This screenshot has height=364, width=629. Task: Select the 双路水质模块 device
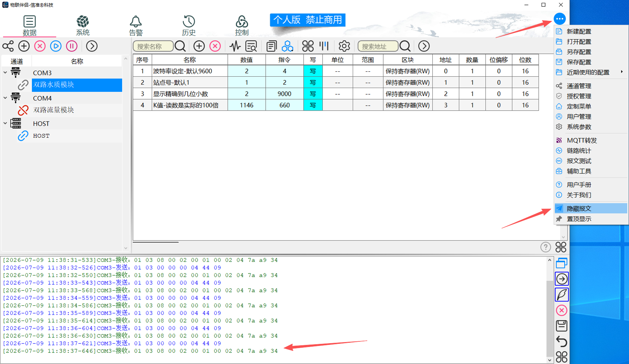pyautogui.click(x=77, y=85)
